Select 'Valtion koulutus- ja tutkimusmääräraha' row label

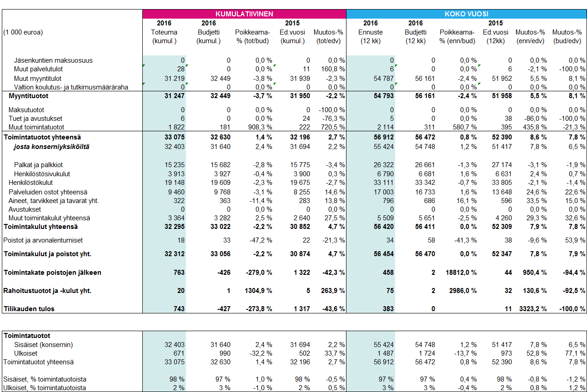coord(71,87)
